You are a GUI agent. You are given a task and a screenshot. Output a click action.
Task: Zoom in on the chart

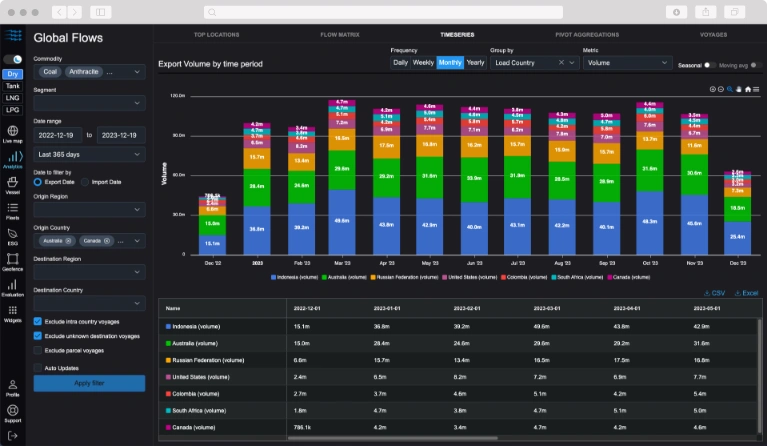tap(712, 89)
